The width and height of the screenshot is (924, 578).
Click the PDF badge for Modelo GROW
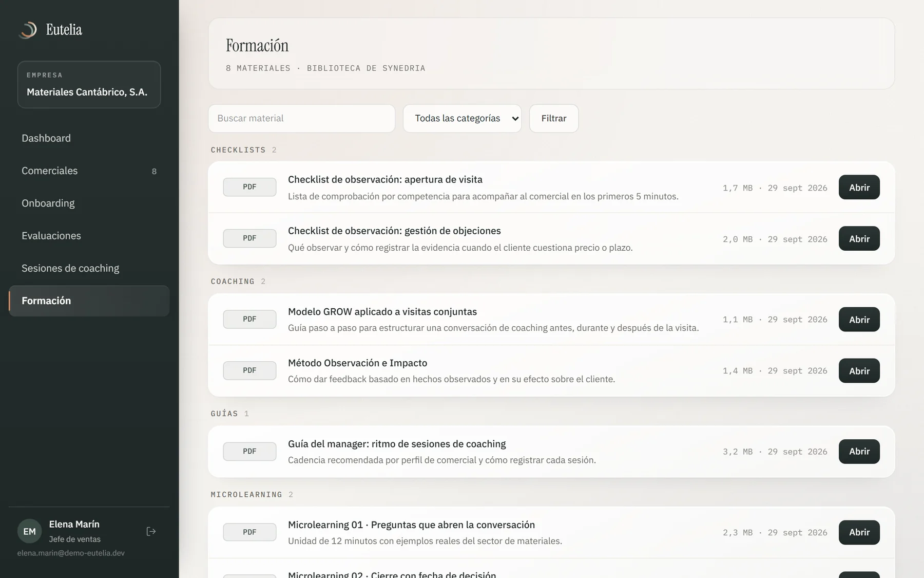pyautogui.click(x=249, y=319)
